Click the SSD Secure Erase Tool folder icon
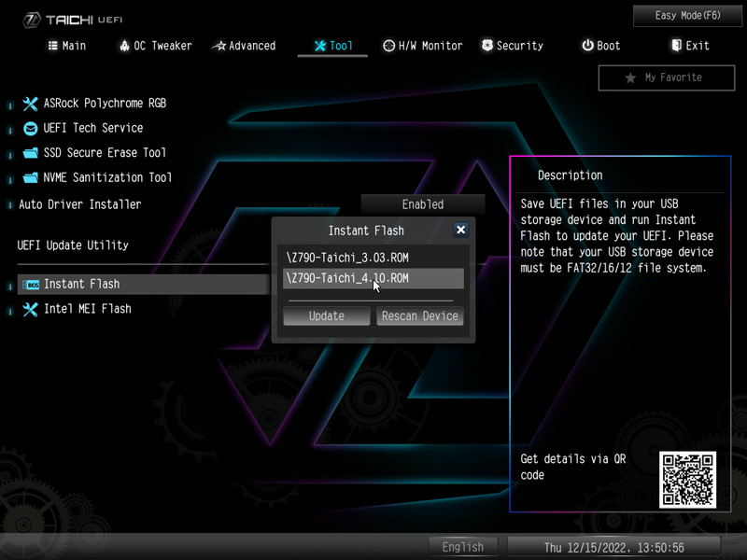The width and height of the screenshot is (747, 560). tap(30, 153)
